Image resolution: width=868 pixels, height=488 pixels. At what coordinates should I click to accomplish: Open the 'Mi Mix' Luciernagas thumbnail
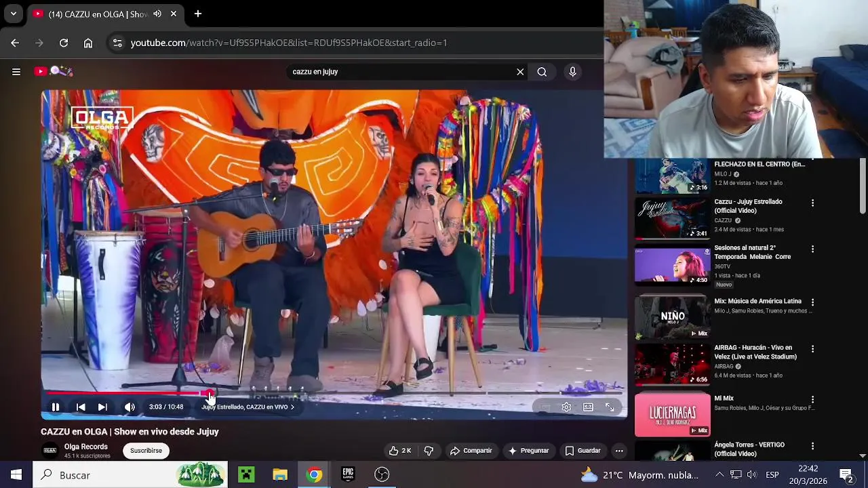pyautogui.click(x=672, y=414)
